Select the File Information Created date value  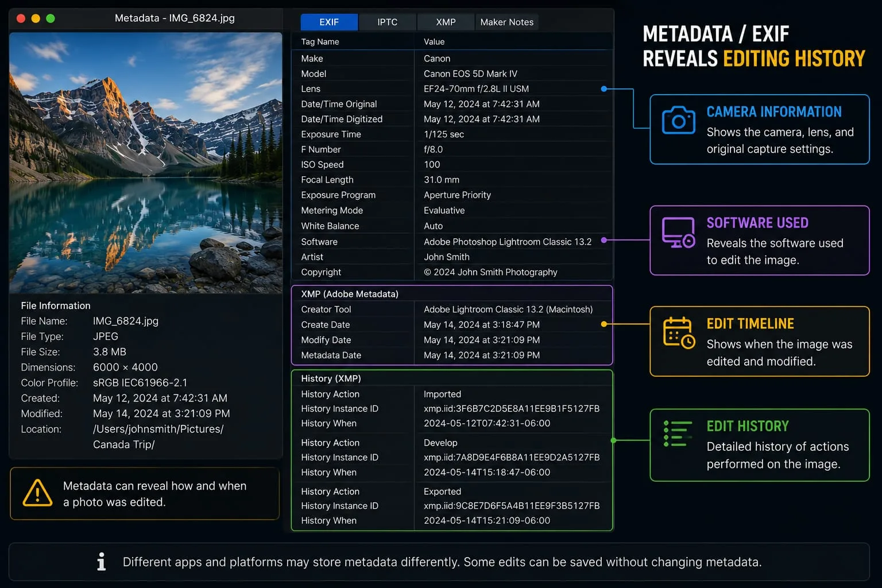coord(160,399)
